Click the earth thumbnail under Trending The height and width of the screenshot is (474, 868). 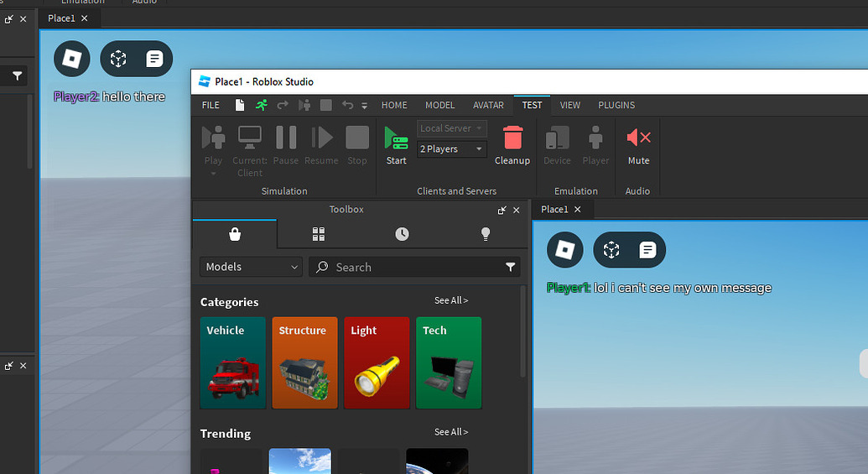point(437,461)
